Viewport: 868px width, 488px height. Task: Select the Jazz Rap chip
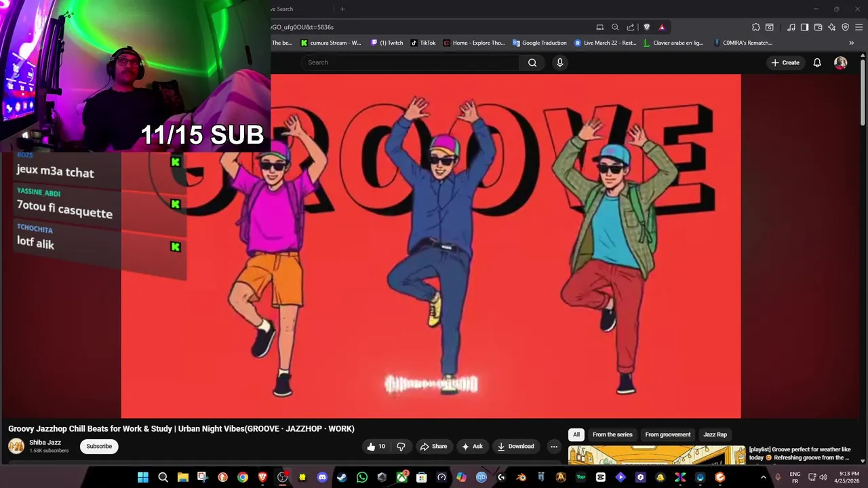(x=715, y=434)
